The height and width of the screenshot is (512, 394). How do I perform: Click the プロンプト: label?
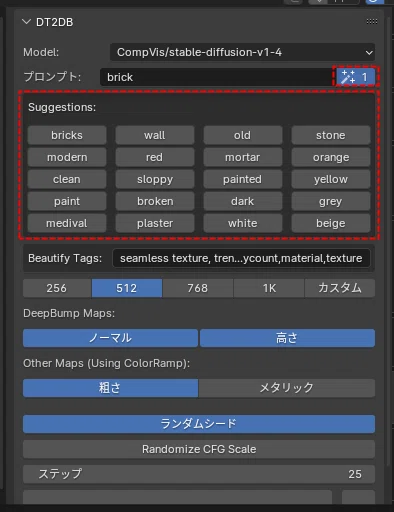(x=52, y=77)
